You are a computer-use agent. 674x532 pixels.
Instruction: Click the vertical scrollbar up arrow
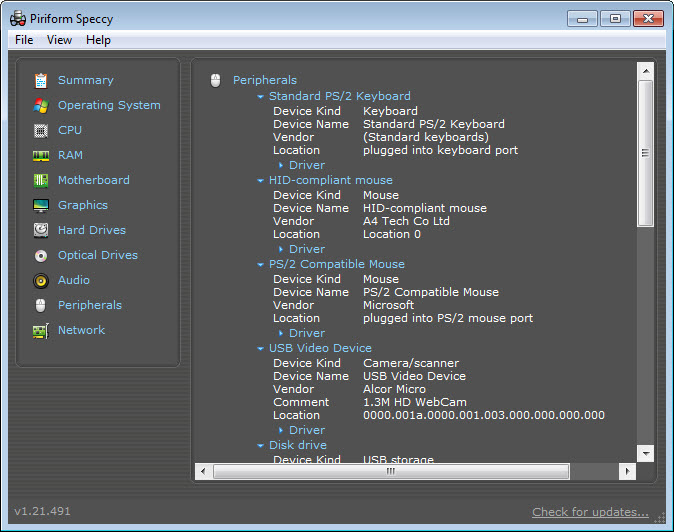(x=646, y=71)
